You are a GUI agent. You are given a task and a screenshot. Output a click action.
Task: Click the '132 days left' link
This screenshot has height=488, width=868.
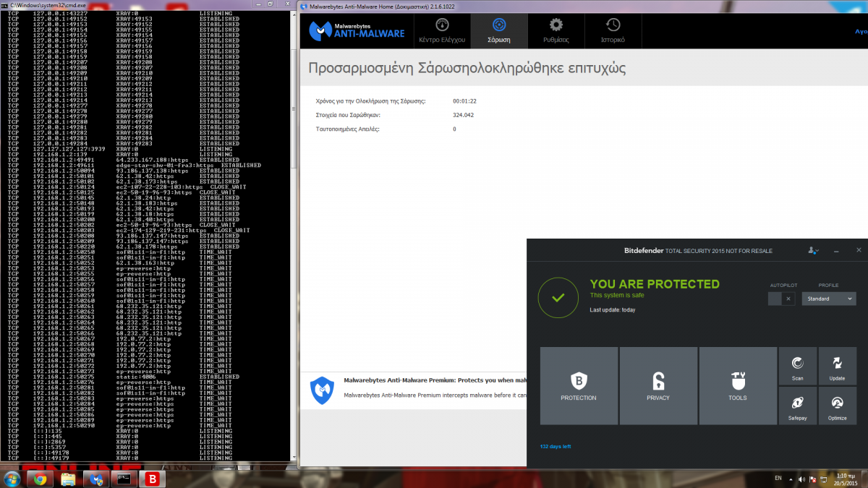(x=556, y=447)
